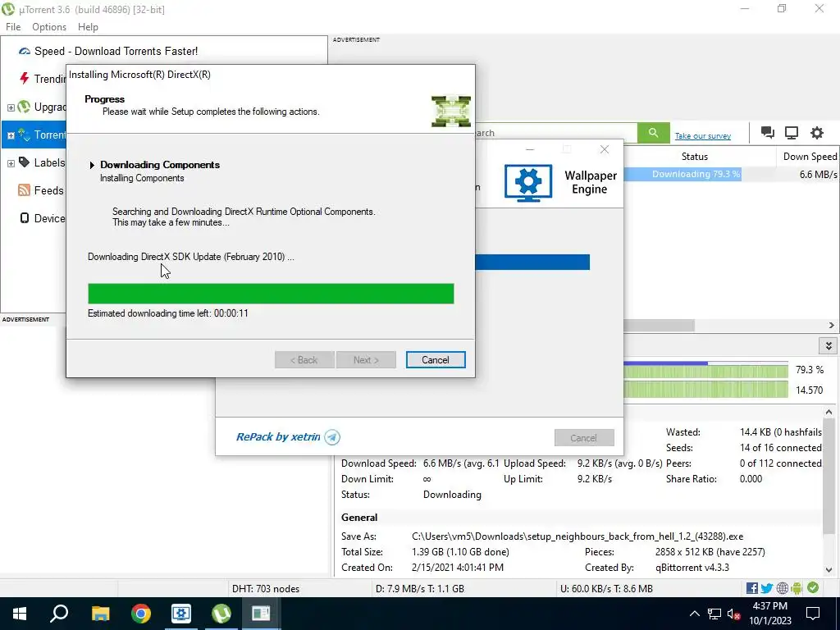Click RePack by xetrin link
The width and height of the screenshot is (840, 630).
point(278,436)
